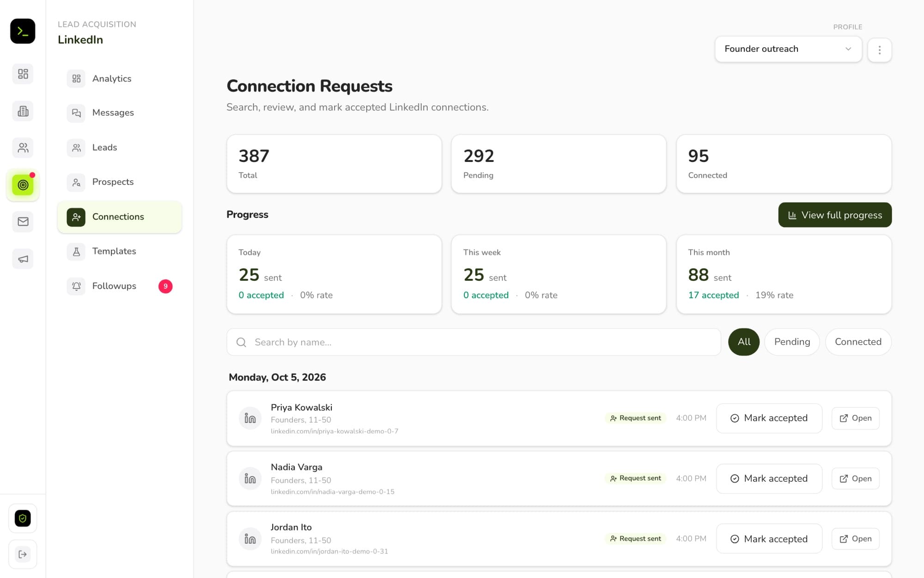Click the terminal logo icon

point(23,31)
